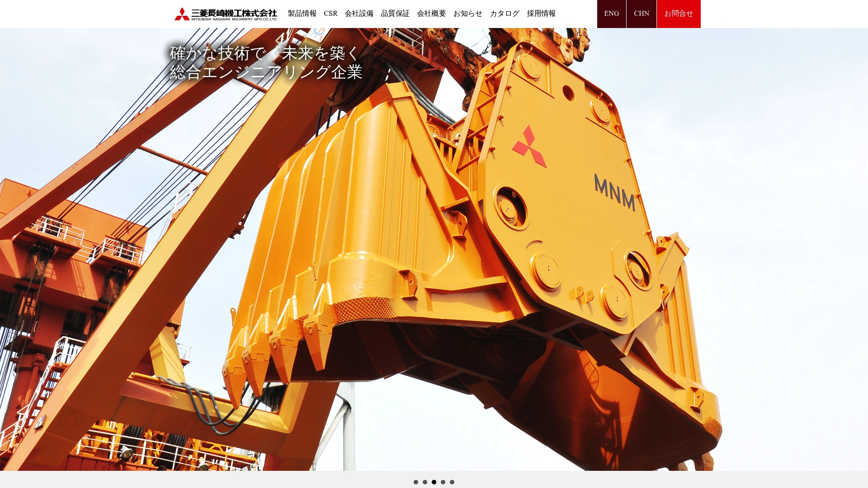This screenshot has width=868, height=488.
Task: Switch site language to ENG
Action: pos(612,14)
